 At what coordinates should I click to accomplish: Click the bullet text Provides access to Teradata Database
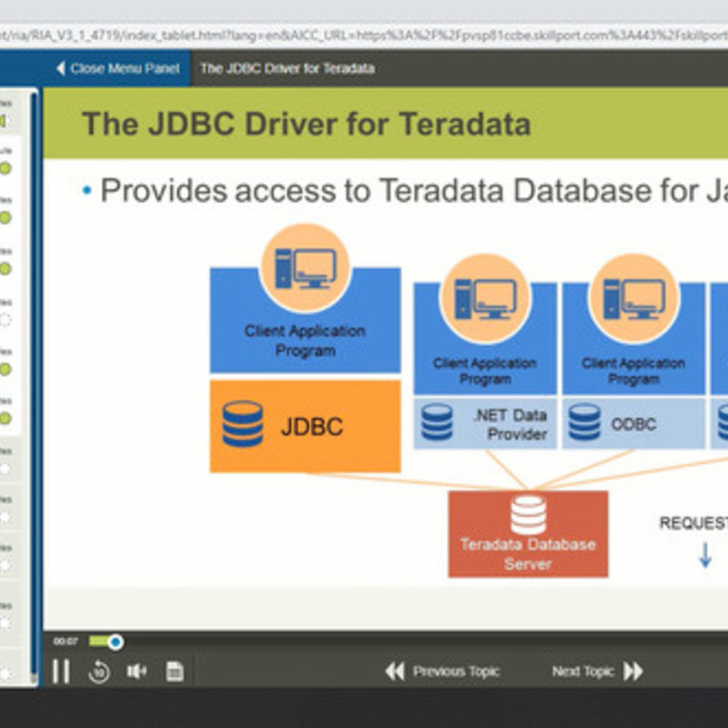tap(376, 190)
